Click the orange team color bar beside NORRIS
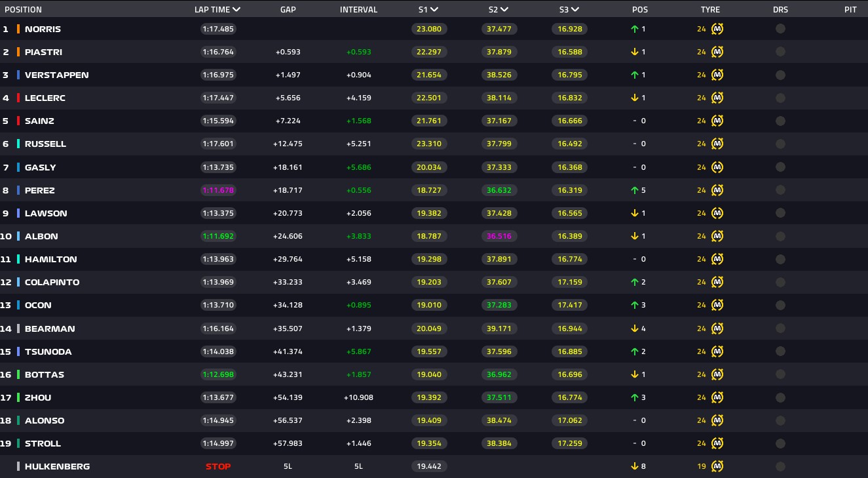Viewport: 868px width, 478px height. coord(18,29)
